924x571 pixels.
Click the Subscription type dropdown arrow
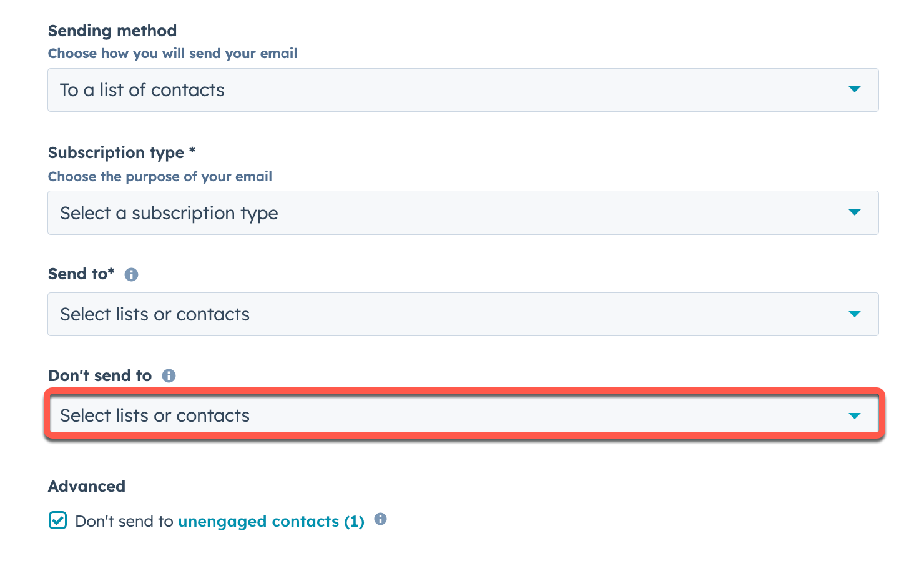(854, 212)
